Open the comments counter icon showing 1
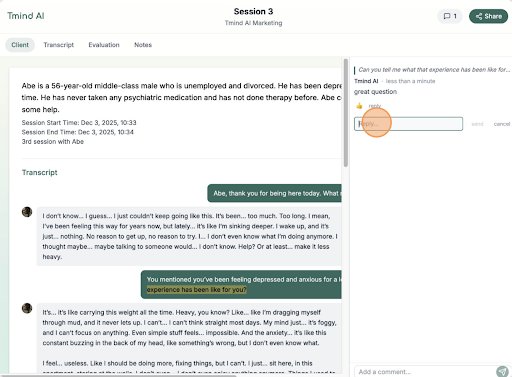 450,16
